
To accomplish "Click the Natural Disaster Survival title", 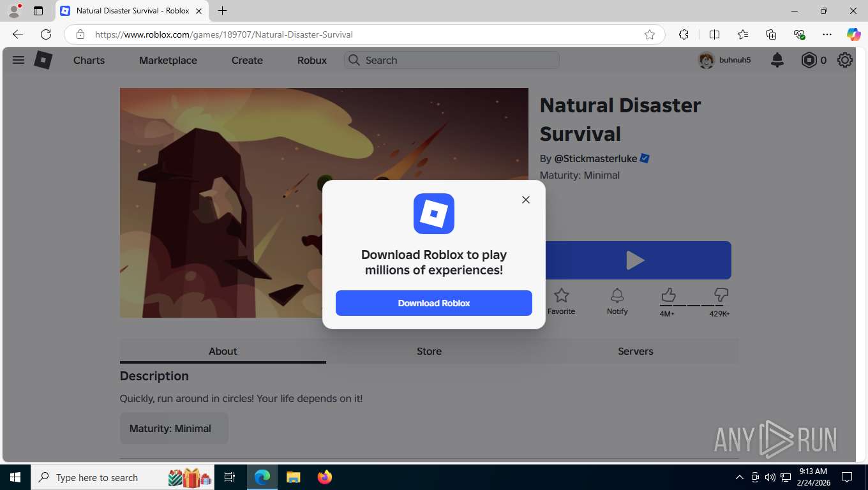I will point(620,119).
